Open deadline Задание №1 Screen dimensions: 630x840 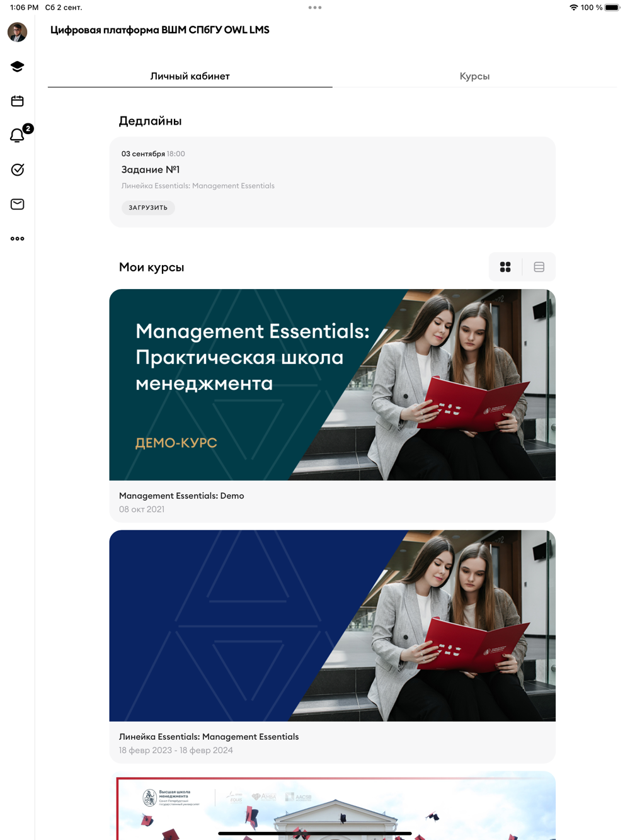click(x=151, y=169)
